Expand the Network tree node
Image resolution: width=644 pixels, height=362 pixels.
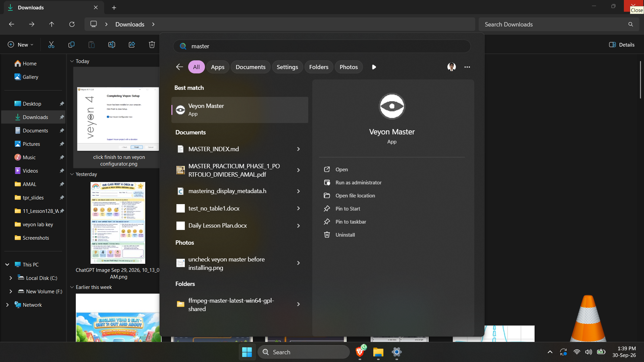point(7,305)
